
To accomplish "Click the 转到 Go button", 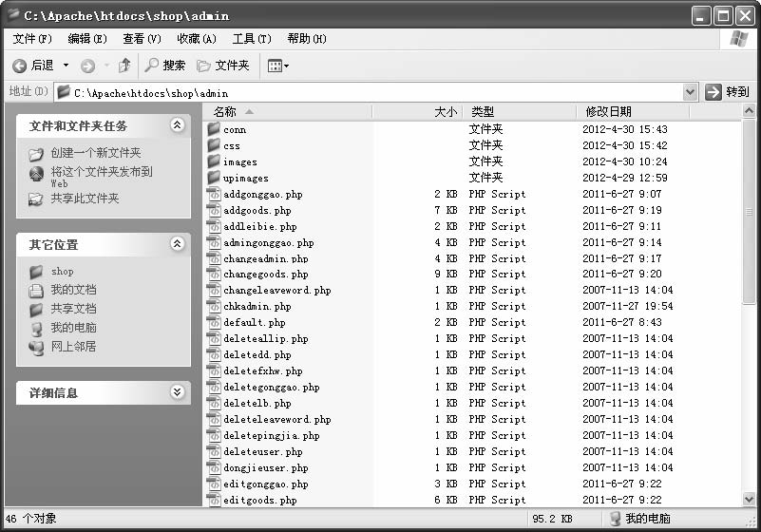I will tap(728, 92).
